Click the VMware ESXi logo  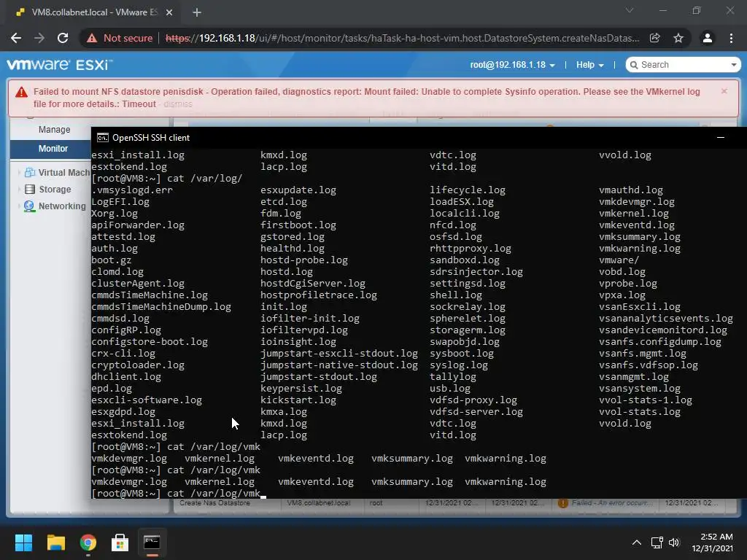(60, 64)
